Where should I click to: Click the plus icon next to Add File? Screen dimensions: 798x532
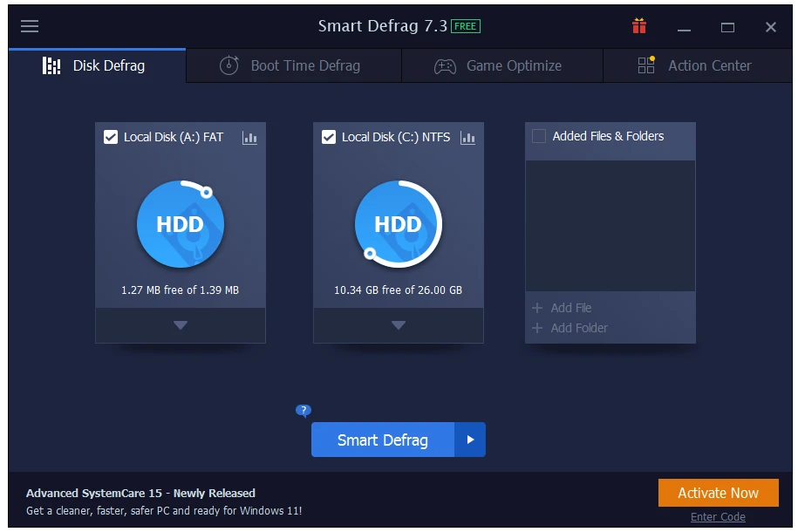537,308
